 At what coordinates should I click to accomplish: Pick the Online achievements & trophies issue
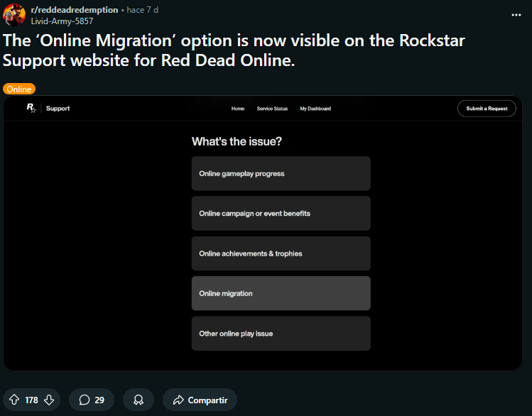[281, 253]
